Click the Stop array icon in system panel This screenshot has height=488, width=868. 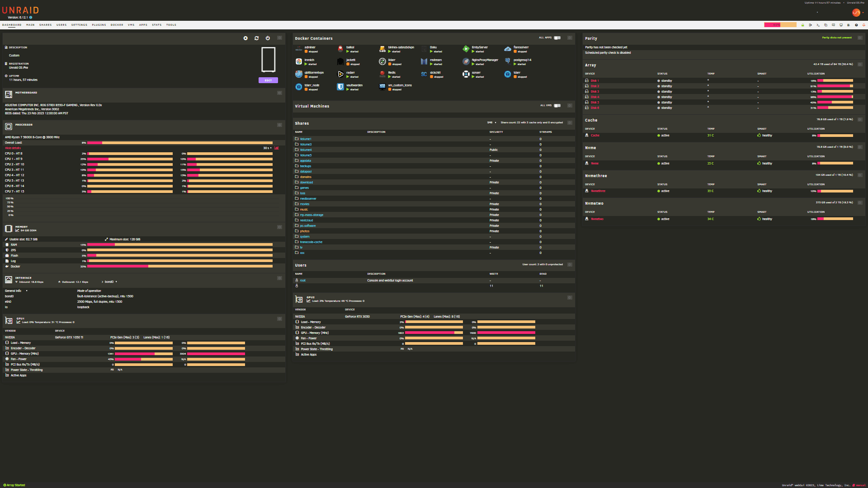245,38
